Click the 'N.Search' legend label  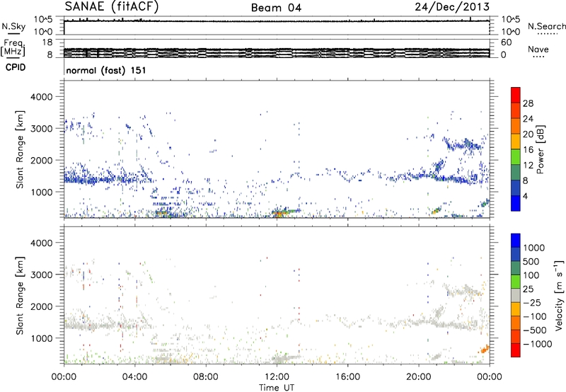pos(546,26)
